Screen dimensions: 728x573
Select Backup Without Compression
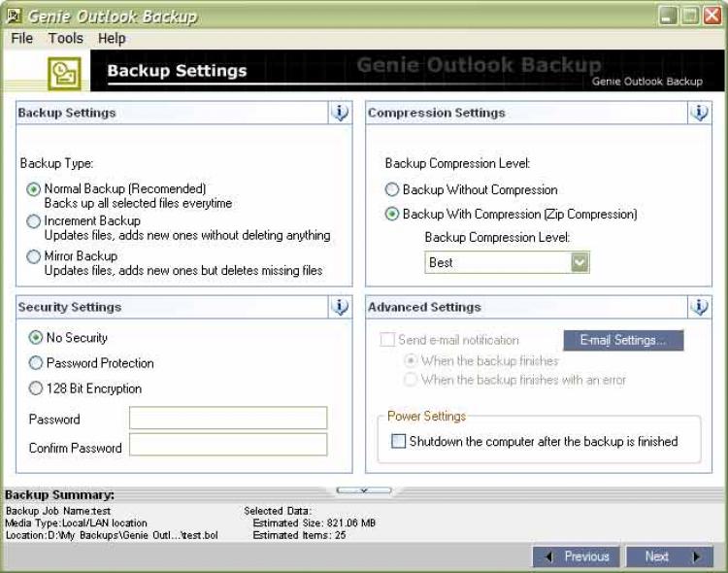click(392, 190)
